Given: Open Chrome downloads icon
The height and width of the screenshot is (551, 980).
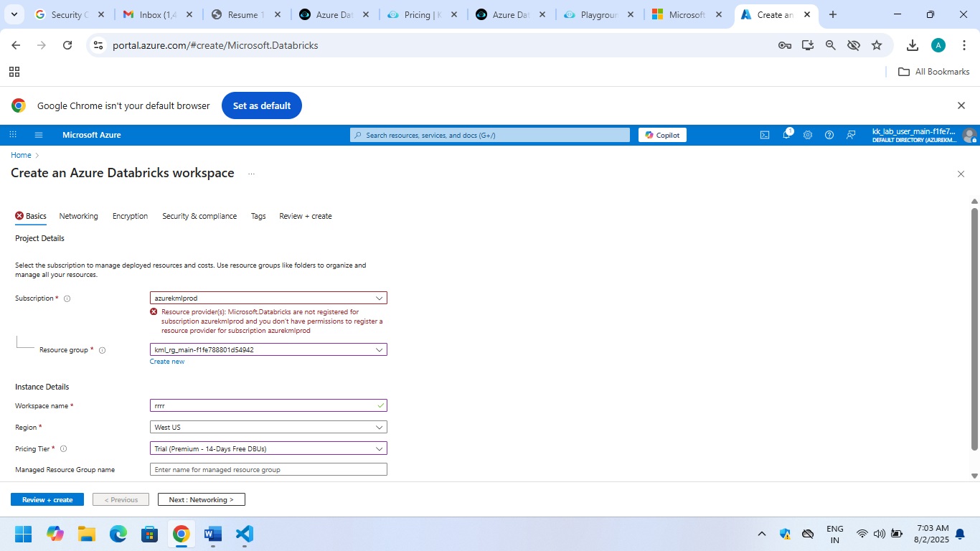Looking at the screenshot, I should [x=913, y=45].
